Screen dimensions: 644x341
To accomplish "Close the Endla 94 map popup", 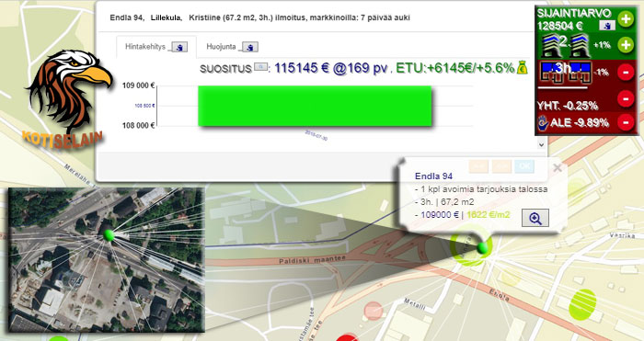I will (x=558, y=167).
